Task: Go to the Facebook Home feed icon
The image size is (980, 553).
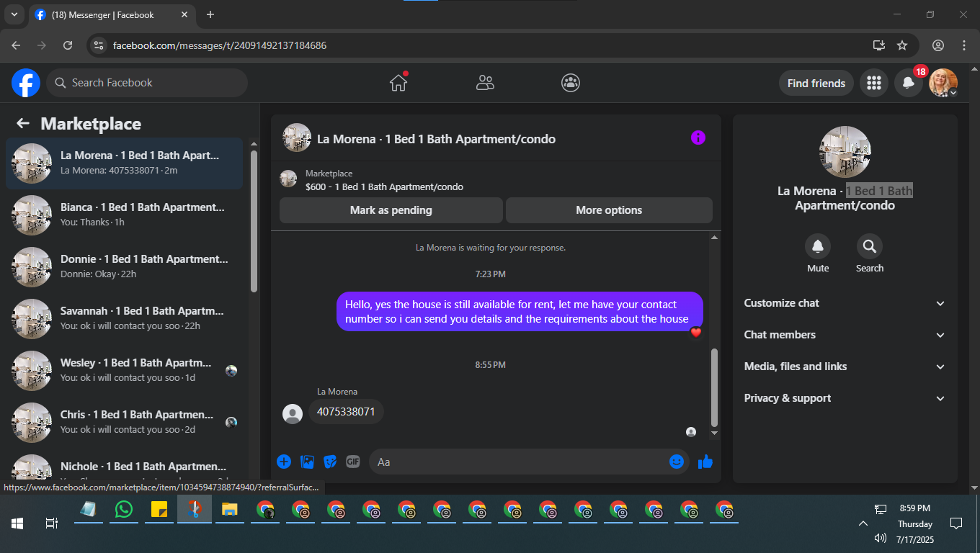Action: 398,83
